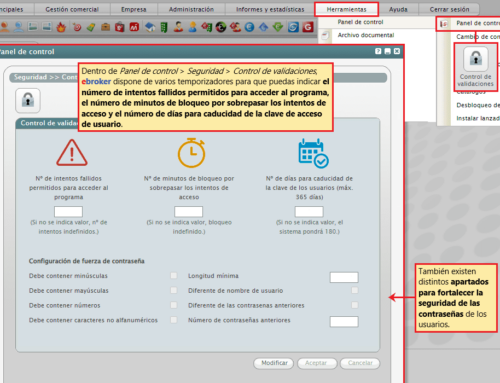500x383 pixels.
Task: Open the Gestión comercial menu
Action: [72, 9]
